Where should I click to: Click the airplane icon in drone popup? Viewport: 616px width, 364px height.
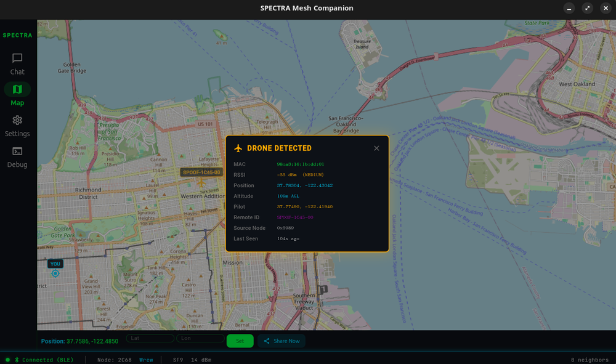pyautogui.click(x=238, y=148)
